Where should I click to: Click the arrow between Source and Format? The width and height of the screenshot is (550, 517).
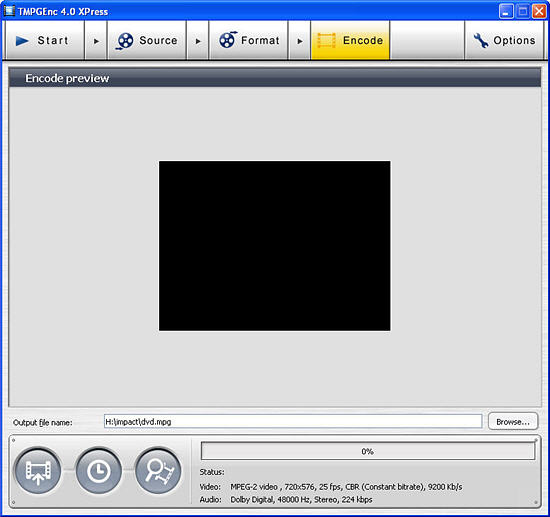tap(198, 41)
